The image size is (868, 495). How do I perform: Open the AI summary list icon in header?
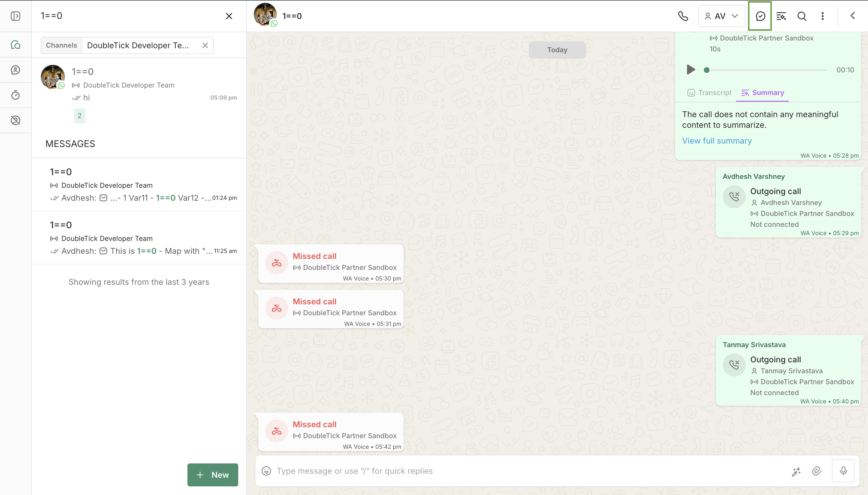tap(781, 16)
